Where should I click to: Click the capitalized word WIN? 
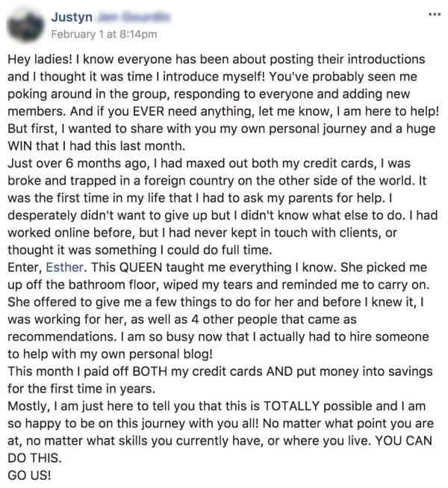click(20, 146)
